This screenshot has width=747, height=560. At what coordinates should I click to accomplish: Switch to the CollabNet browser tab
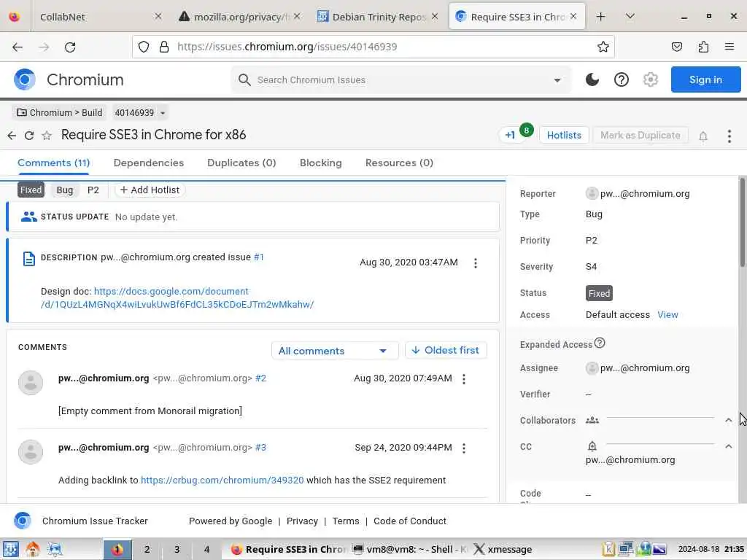(99, 17)
